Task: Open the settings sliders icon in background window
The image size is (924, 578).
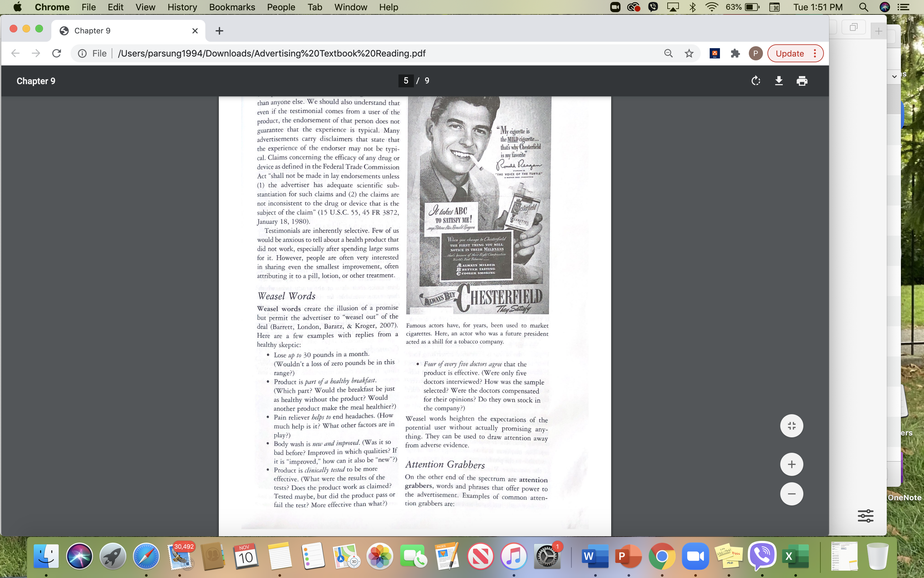Action: point(865,516)
